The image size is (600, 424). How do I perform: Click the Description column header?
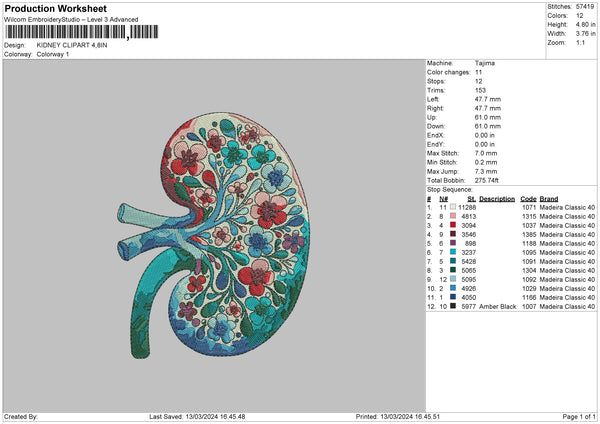click(497, 199)
